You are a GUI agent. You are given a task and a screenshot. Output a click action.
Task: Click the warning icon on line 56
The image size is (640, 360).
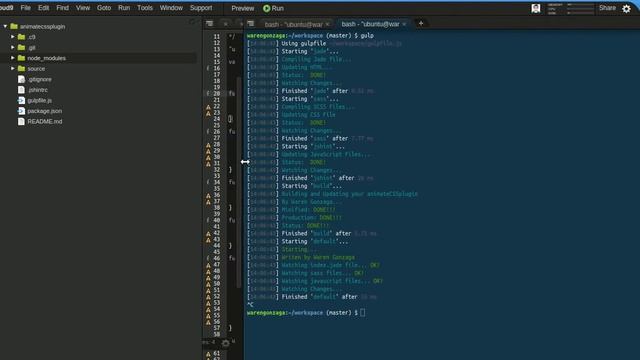point(208,322)
